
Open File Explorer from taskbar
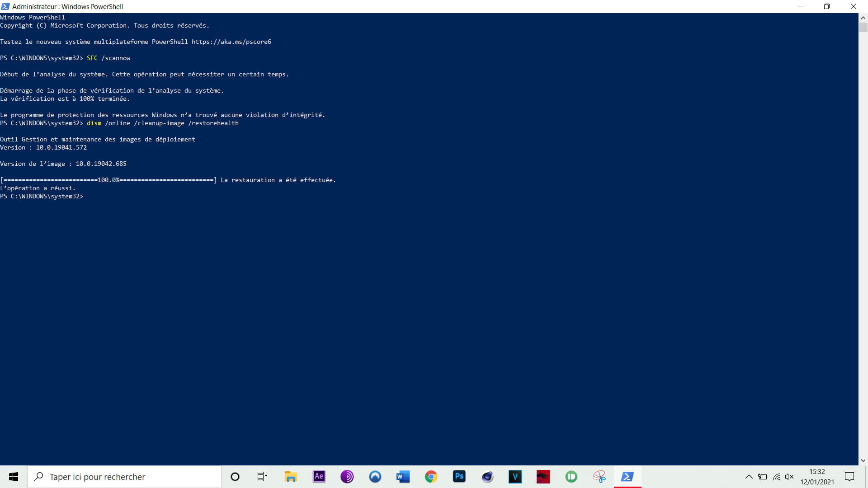point(291,477)
